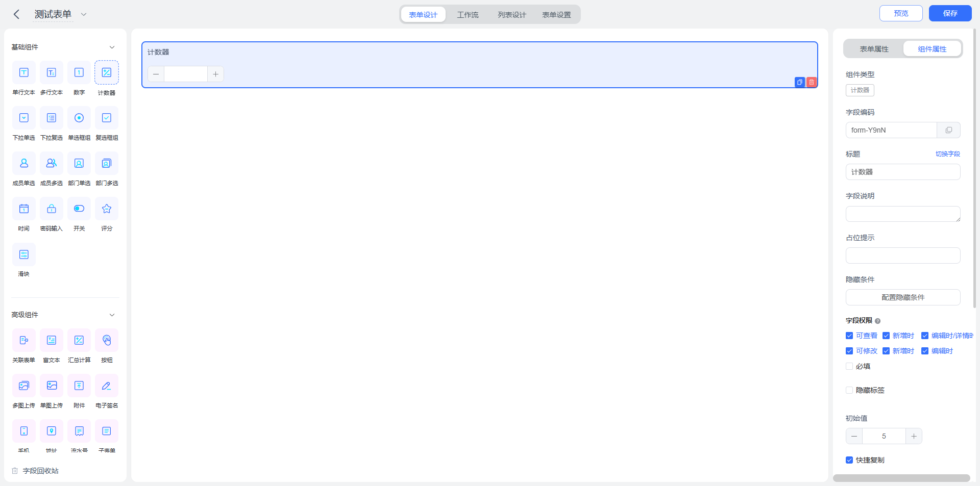The height and width of the screenshot is (486, 980).
Task: Choose the 评分 star component icon
Action: click(107, 209)
